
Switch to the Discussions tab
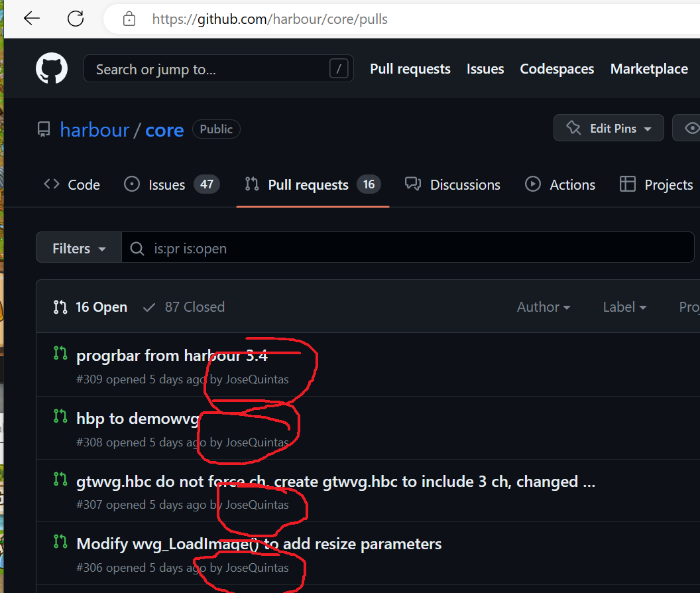452,184
